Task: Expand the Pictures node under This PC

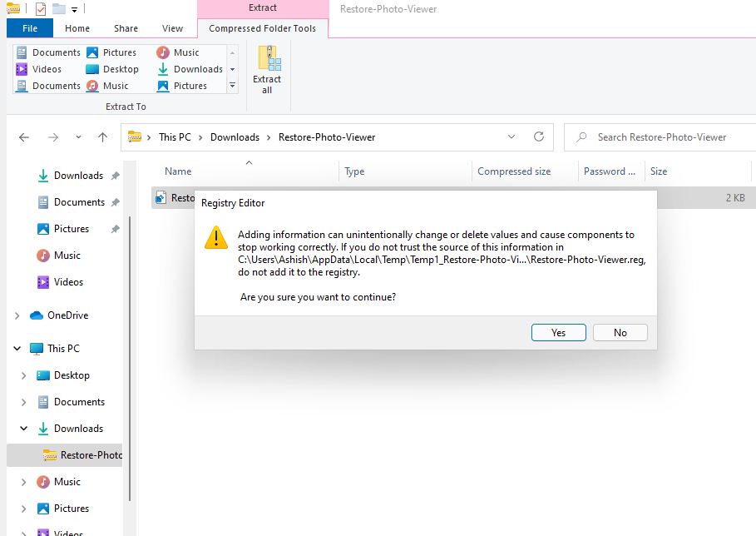Action: tap(23, 509)
